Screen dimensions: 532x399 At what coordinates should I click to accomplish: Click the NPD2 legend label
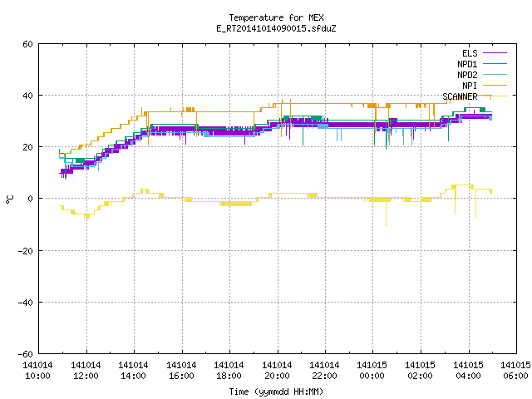(x=467, y=75)
